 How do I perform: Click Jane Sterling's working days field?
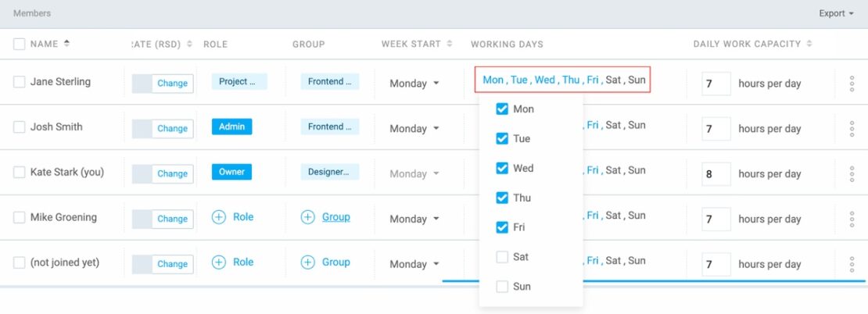click(563, 80)
